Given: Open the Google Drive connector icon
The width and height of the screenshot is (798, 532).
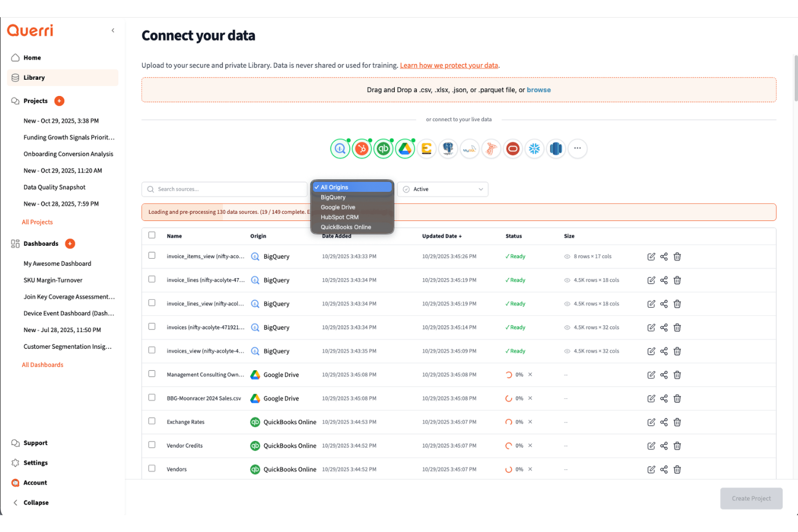Looking at the screenshot, I should 405,148.
